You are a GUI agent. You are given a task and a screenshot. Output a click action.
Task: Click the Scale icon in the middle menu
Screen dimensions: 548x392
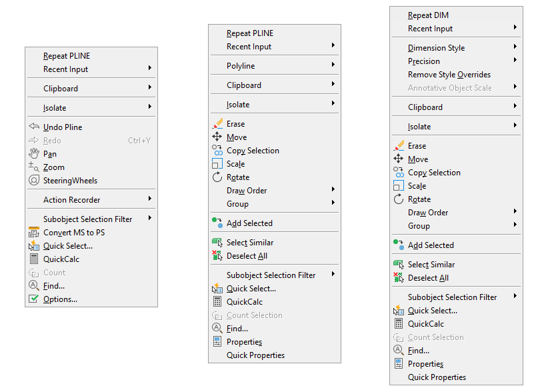[x=217, y=163]
